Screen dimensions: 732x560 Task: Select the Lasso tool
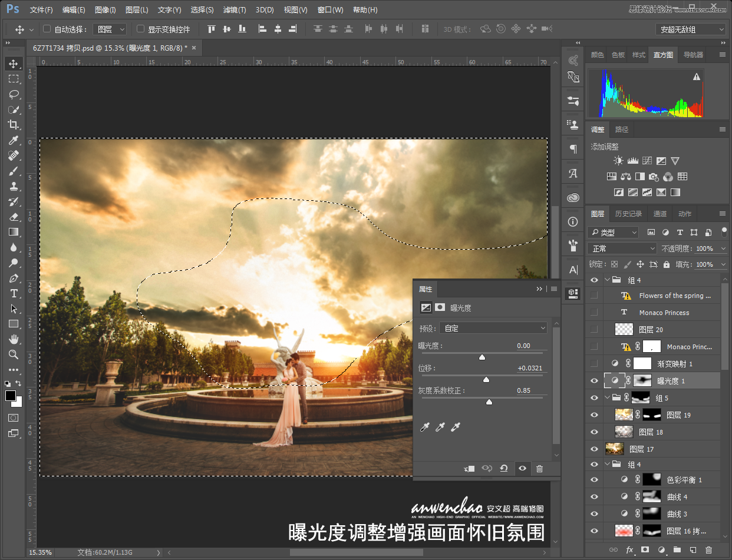coord(13,94)
